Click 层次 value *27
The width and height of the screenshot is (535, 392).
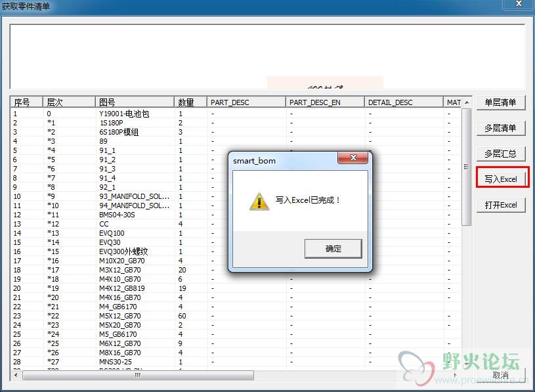coord(53,362)
